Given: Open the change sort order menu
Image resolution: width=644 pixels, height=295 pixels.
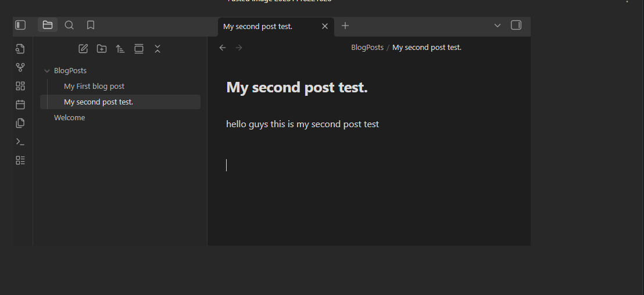Looking at the screenshot, I should [x=120, y=49].
